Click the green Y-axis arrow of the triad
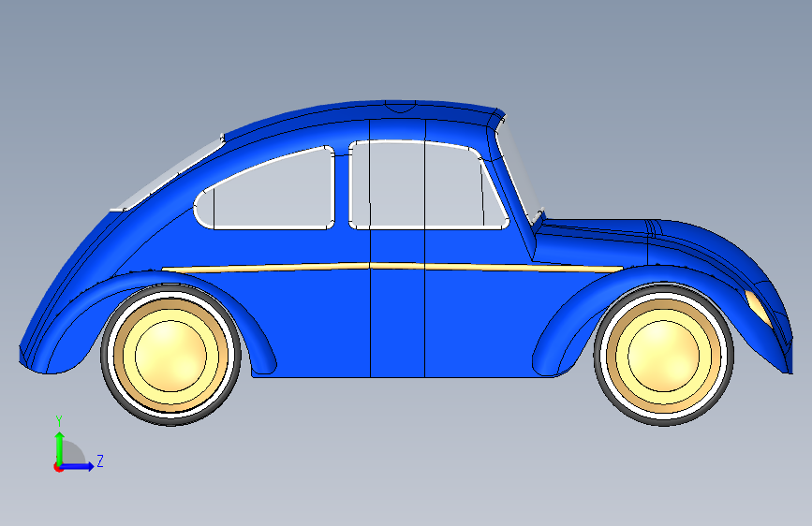This screenshot has width=812, height=526. point(60,447)
